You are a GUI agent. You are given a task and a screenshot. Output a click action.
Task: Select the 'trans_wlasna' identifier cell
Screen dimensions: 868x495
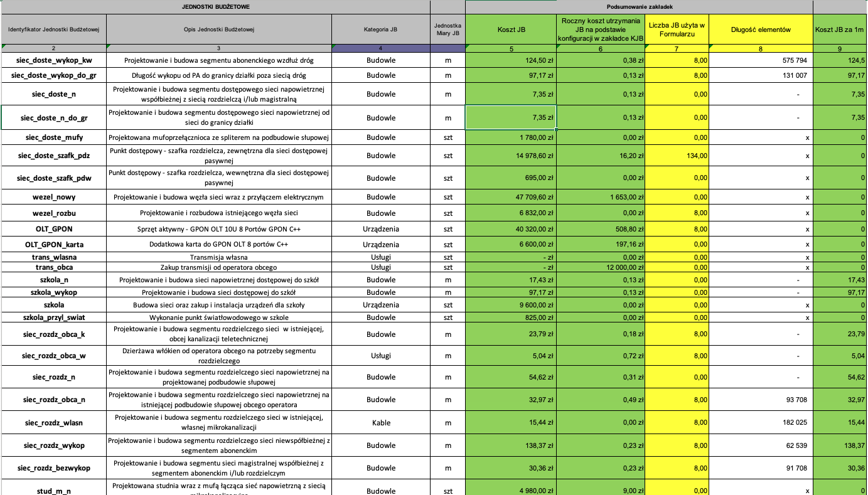click(x=53, y=257)
